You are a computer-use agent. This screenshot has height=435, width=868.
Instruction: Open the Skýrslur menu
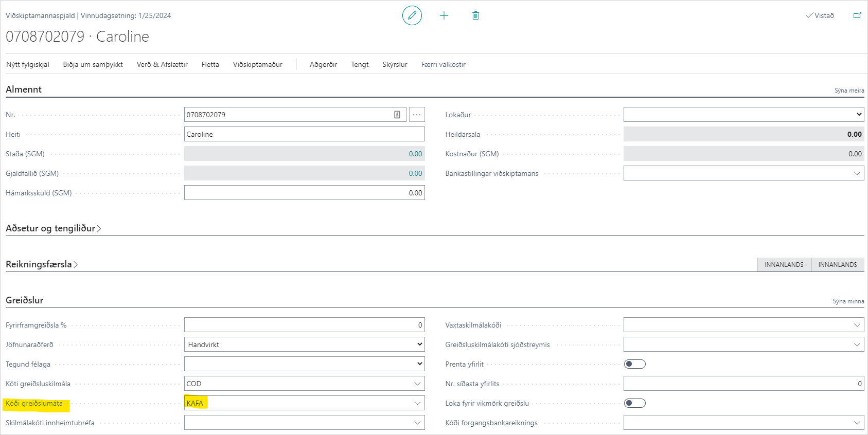point(395,64)
